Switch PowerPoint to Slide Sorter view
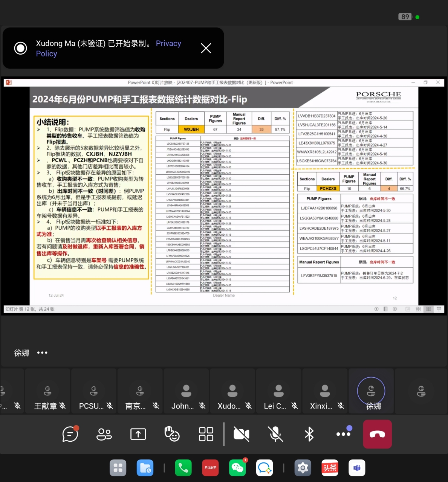 [x=418, y=309]
